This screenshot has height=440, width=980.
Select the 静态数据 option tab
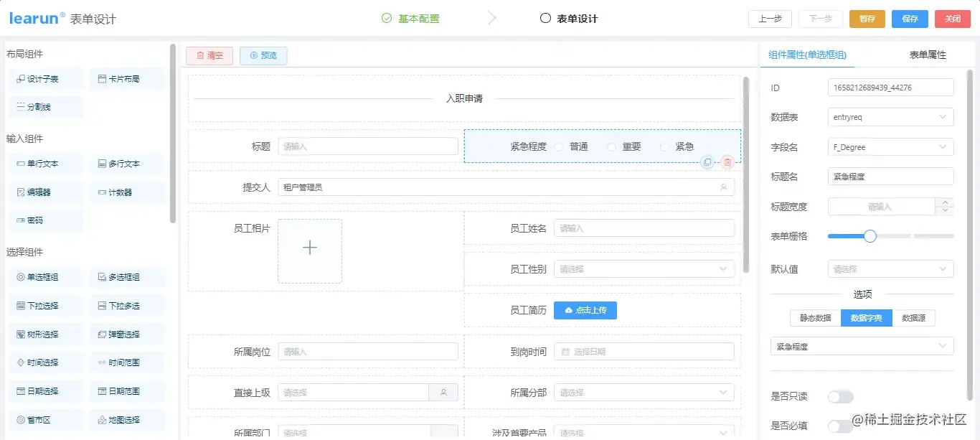point(816,318)
